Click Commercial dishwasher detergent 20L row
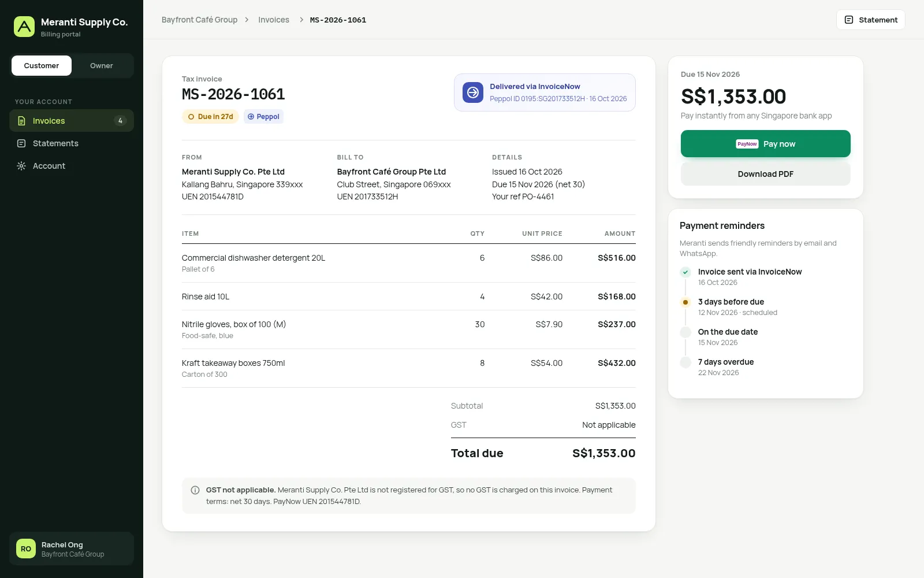 (408, 263)
